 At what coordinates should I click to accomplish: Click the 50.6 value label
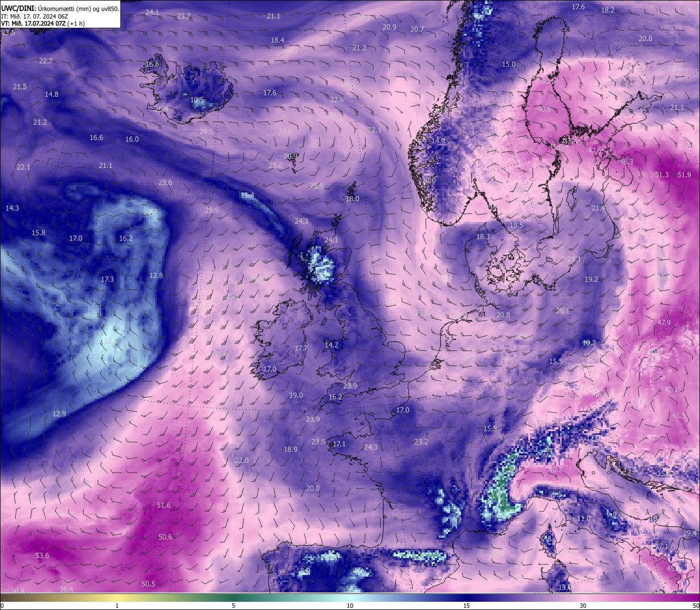click(165, 537)
